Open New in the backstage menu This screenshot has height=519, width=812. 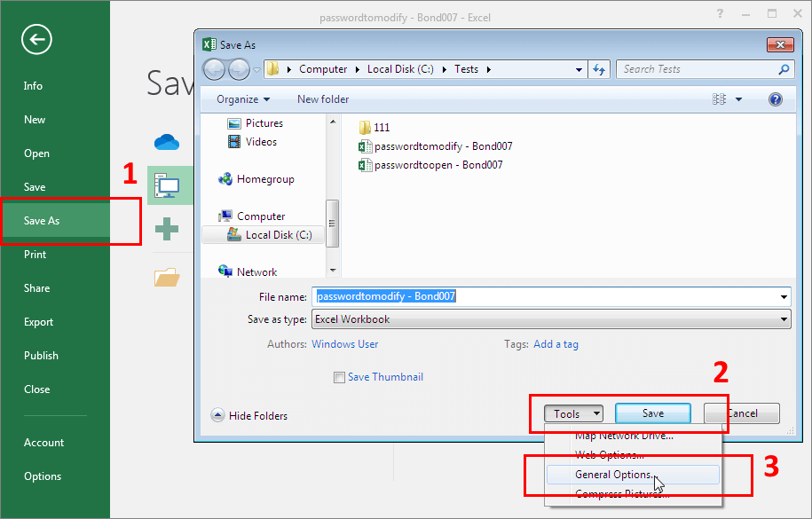35,120
